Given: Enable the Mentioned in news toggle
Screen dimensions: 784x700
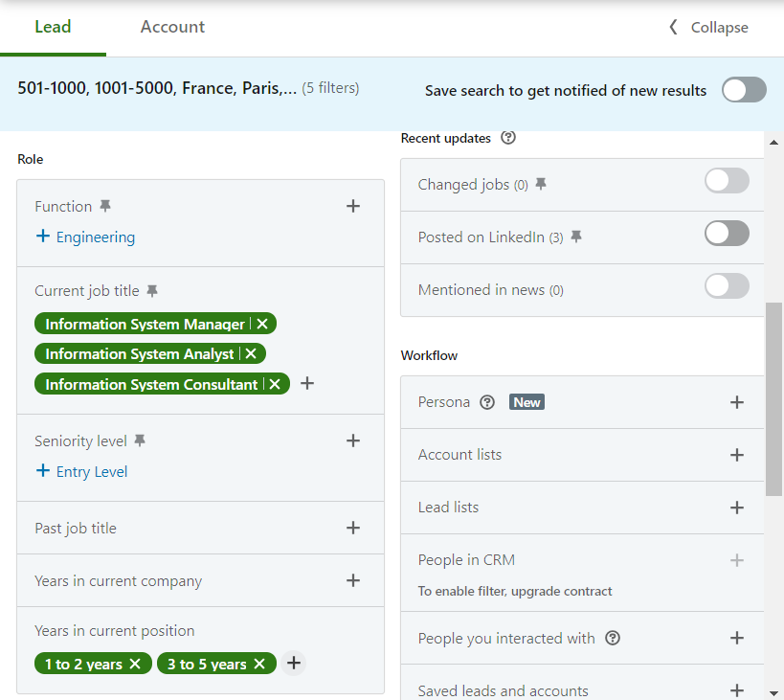Looking at the screenshot, I should [727, 285].
